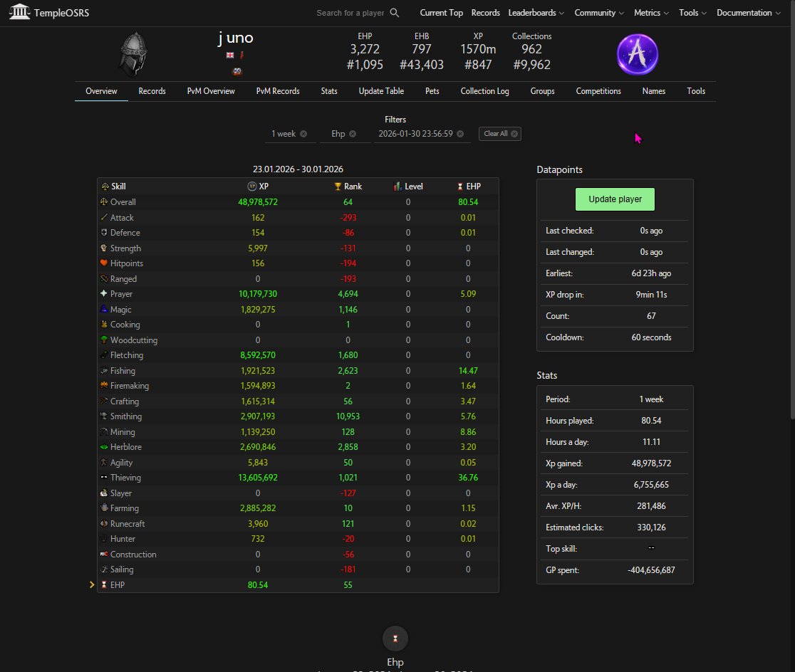The width and height of the screenshot is (795, 672).
Task: Click the Prayer XP value 10,179,730
Action: pyautogui.click(x=258, y=294)
